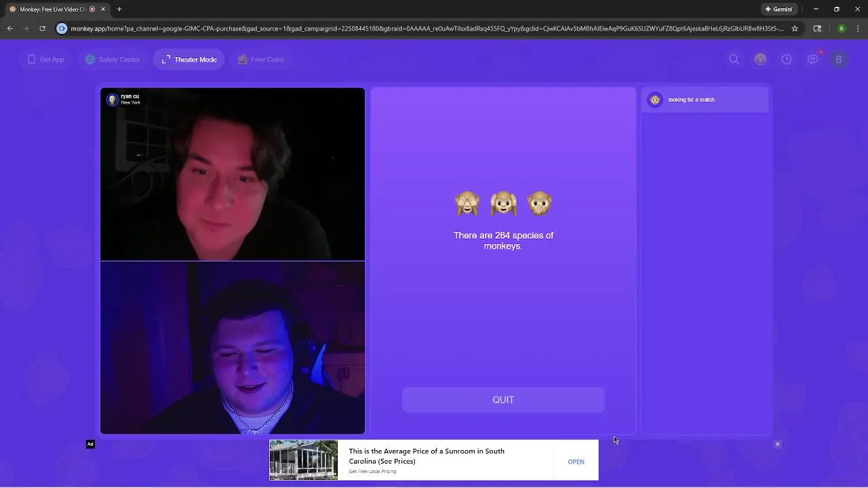Viewport: 868px width, 488px height.
Task: Click the ryan cu profile avatar
Action: click(113, 100)
